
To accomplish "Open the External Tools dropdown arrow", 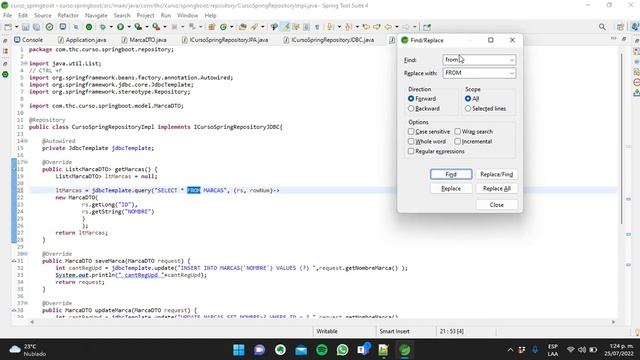I will pyautogui.click(x=165, y=27).
